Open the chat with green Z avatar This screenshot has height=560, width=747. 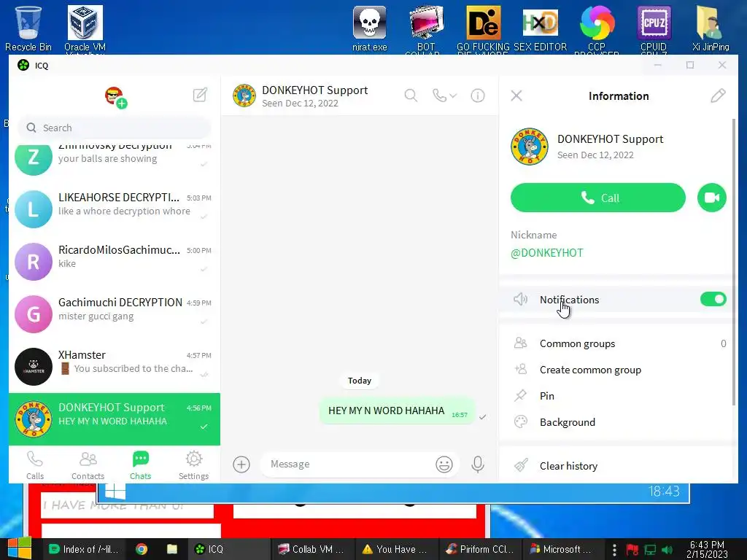(115, 161)
